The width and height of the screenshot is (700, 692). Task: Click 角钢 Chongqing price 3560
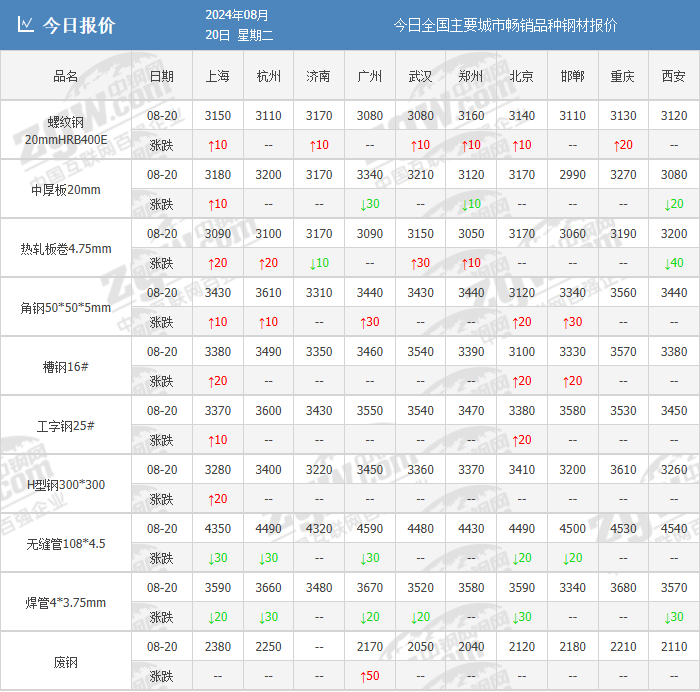click(623, 292)
